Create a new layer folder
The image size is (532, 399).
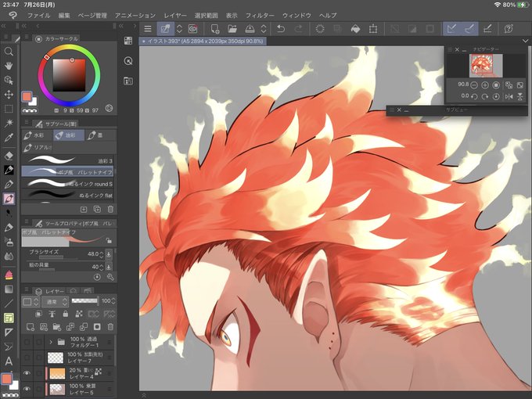(56, 327)
